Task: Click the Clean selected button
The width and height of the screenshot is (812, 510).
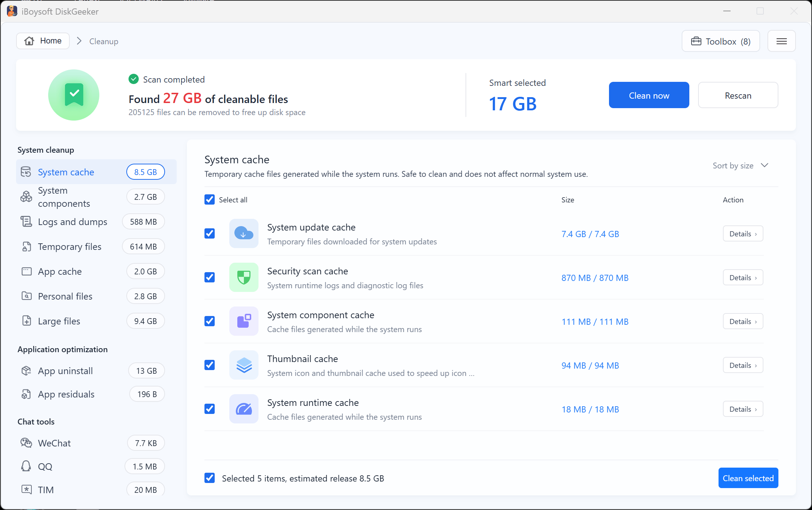Action: click(x=748, y=478)
